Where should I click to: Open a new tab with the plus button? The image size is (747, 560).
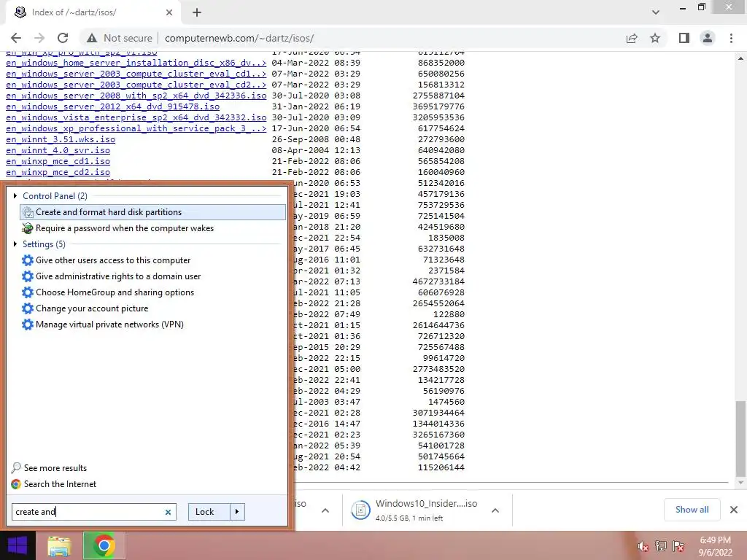point(197,12)
